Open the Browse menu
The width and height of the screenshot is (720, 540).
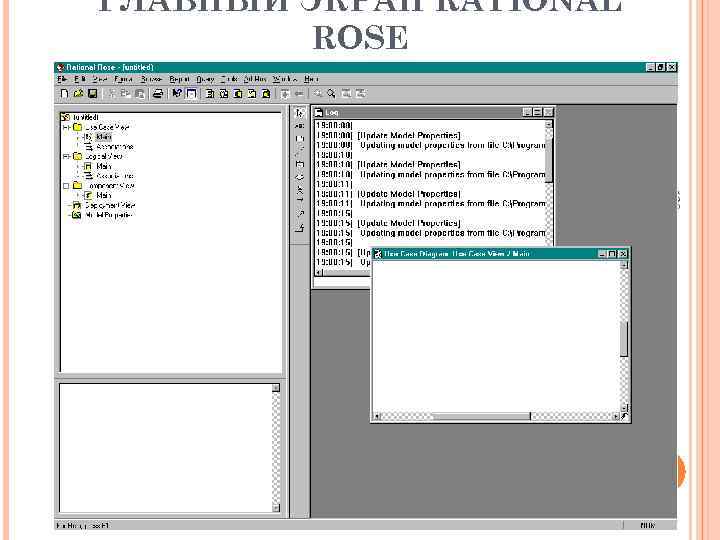coord(151,79)
